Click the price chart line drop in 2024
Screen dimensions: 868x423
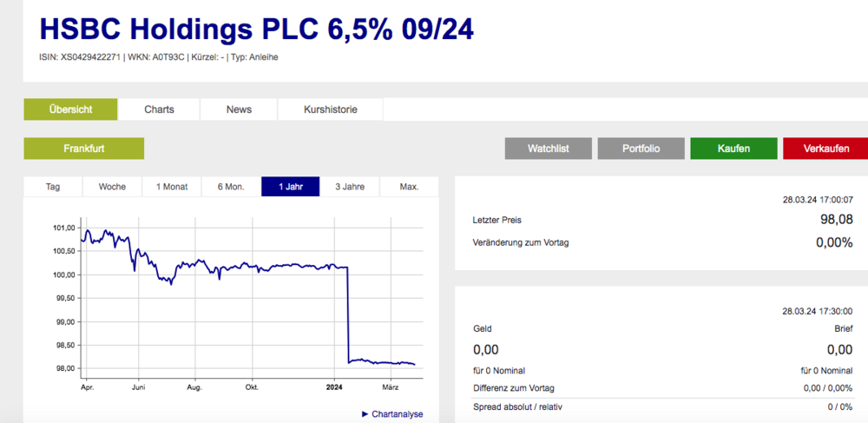pos(348,315)
